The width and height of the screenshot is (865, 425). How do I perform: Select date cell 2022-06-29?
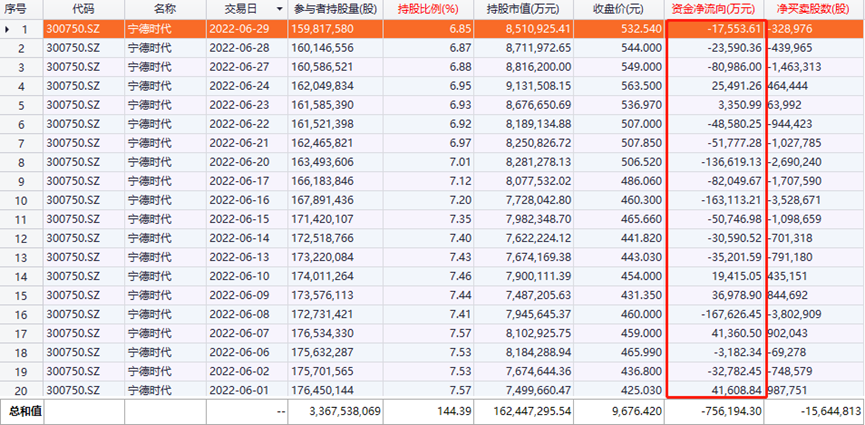[x=238, y=29]
